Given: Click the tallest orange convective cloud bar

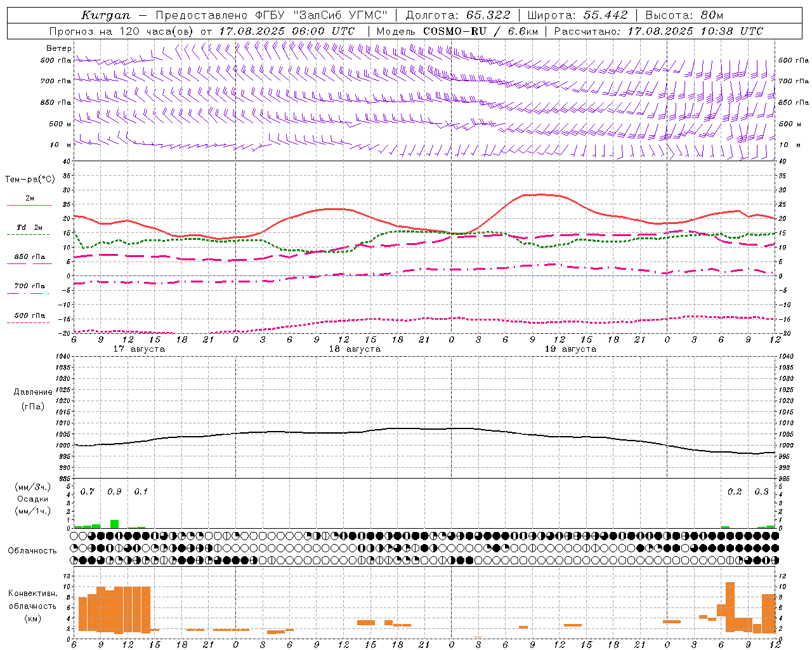Looking at the screenshot, I should (730, 606).
